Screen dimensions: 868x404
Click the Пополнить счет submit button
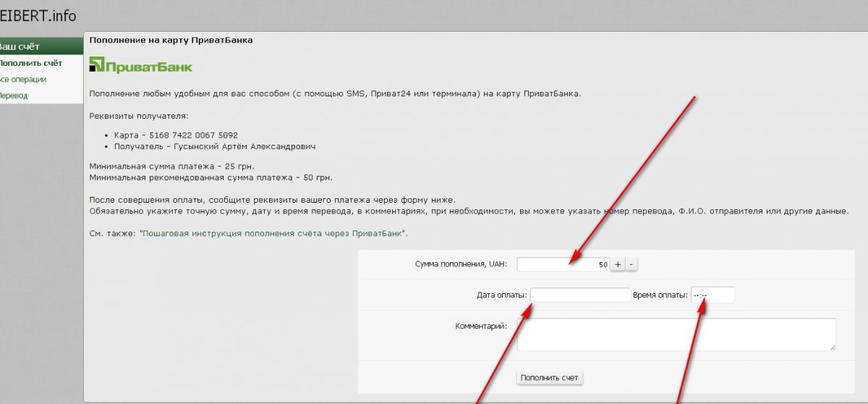click(x=550, y=378)
